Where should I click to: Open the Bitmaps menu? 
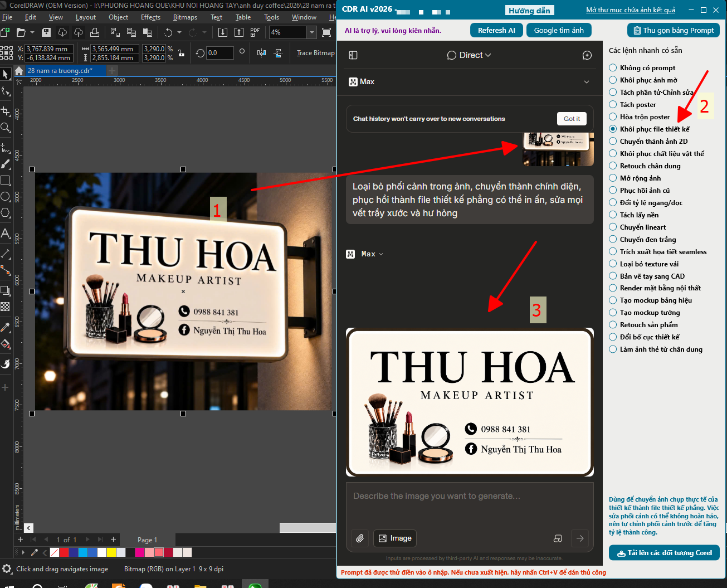(x=185, y=17)
